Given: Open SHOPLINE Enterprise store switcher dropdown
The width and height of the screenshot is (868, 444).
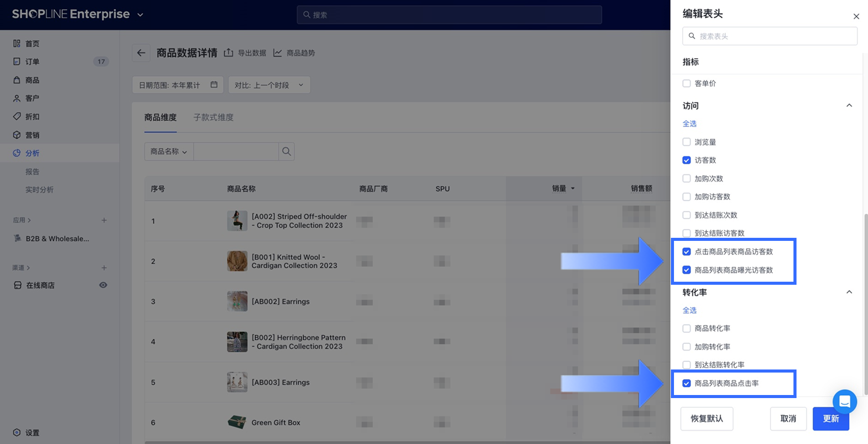Looking at the screenshot, I should 140,15.
